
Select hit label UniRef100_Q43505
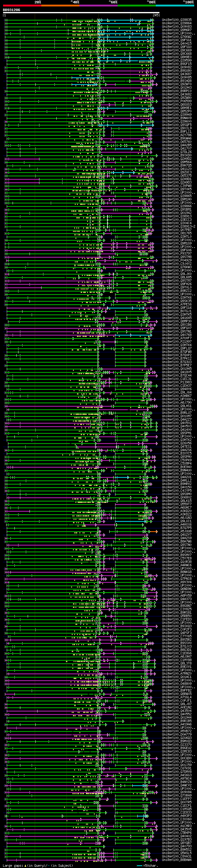[x=177, y=829]
